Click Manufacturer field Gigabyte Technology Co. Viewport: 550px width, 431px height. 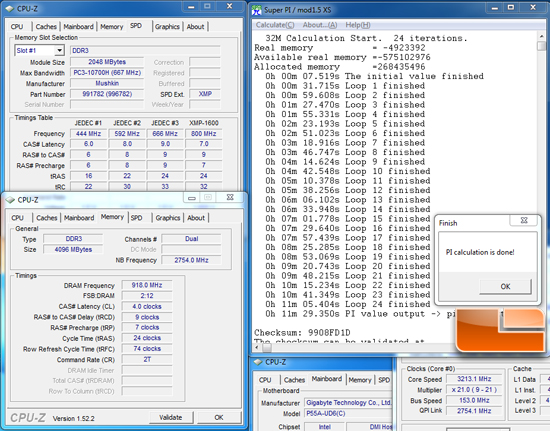click(x=348, y=403)
